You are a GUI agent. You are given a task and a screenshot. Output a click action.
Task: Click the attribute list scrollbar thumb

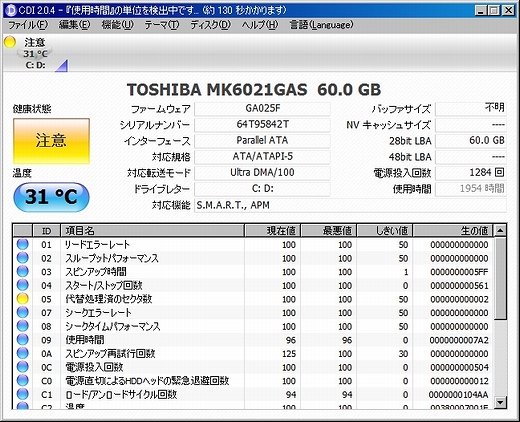point(500,278)
